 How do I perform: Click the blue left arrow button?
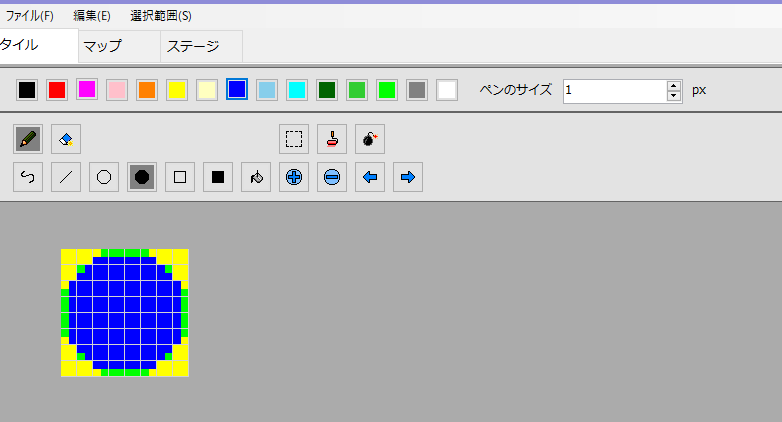pyautogui.click(x=370, y=177)
